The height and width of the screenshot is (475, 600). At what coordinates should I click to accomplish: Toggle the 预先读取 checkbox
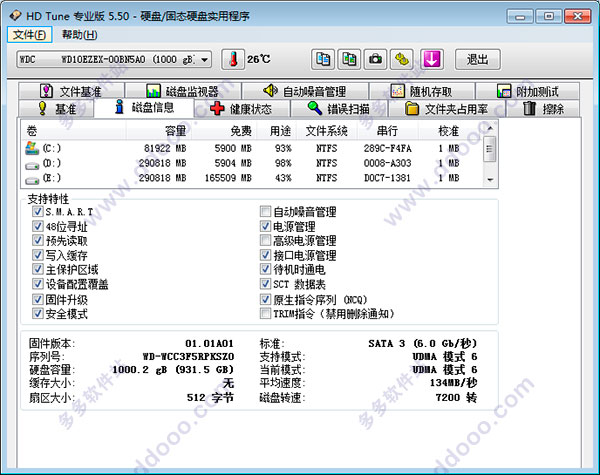point(37,240)
